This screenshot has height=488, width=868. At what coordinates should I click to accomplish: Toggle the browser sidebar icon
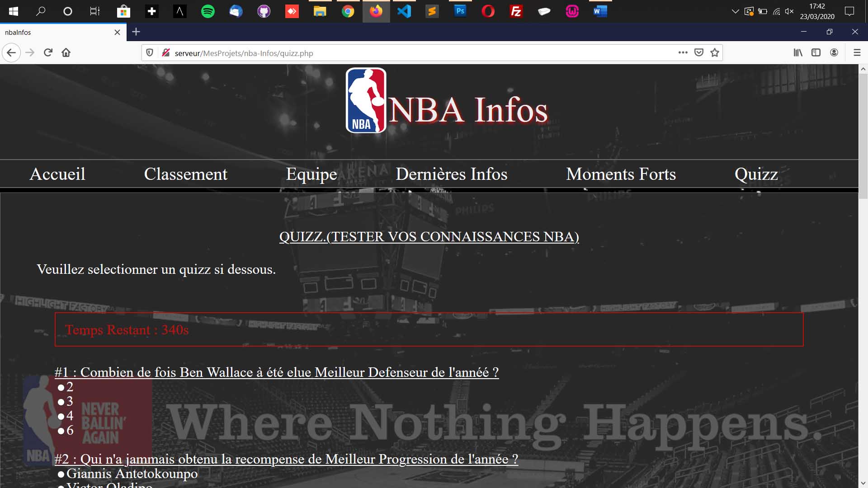click(x=815, y=52)
